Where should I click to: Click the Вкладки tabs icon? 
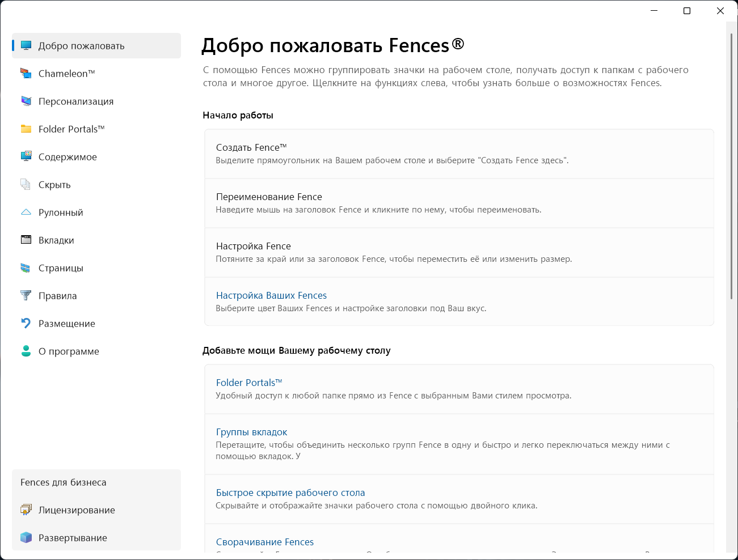(26, 240)
